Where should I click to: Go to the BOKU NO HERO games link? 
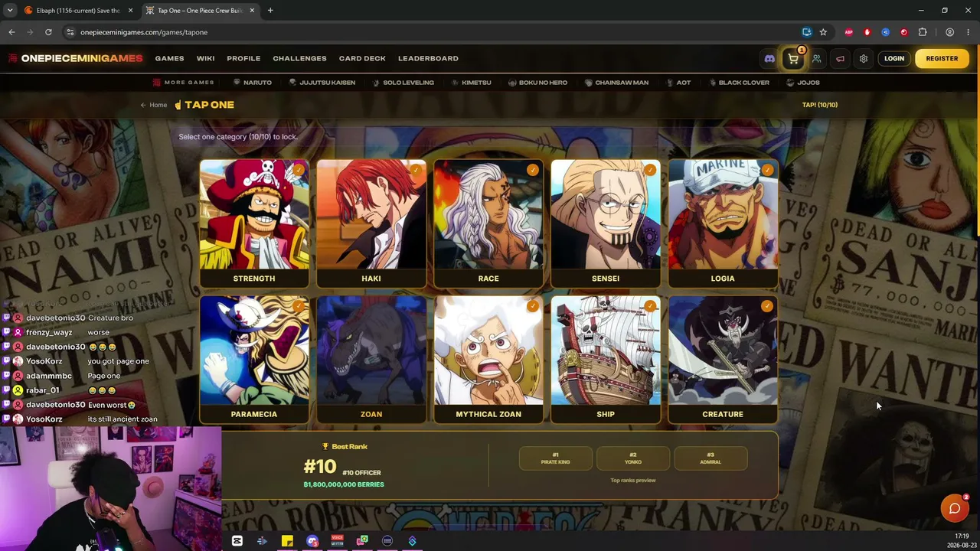point(538,83)
